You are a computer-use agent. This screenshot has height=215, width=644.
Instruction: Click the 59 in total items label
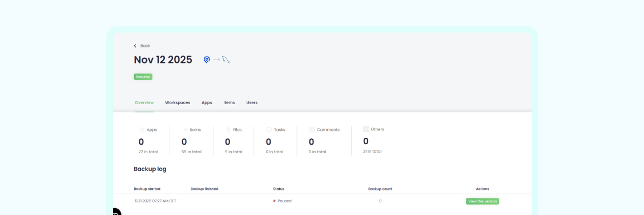pyautogui.click(x=191, y=152)
